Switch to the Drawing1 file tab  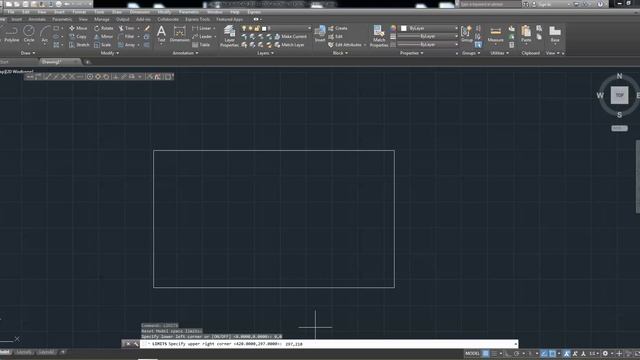59,62
